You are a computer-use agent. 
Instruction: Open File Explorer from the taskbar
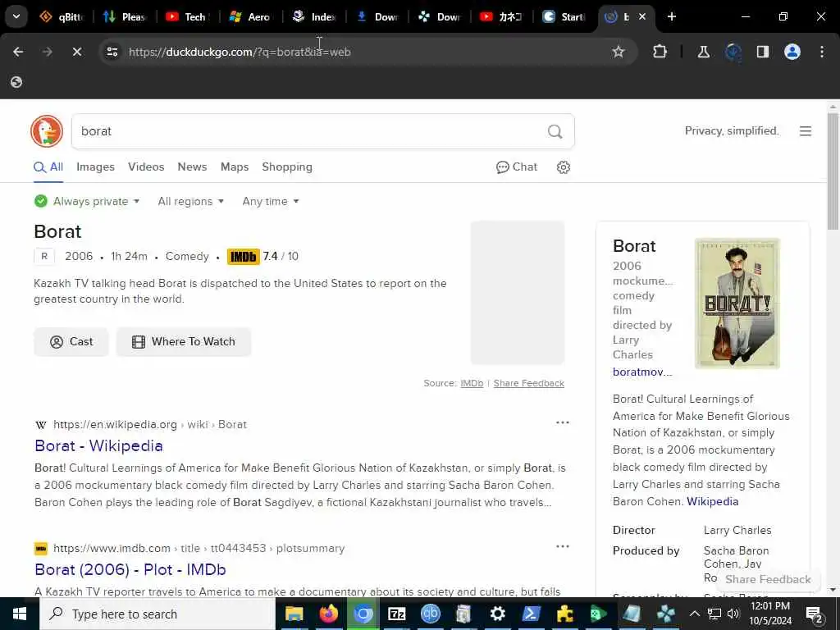pos(294,614)
